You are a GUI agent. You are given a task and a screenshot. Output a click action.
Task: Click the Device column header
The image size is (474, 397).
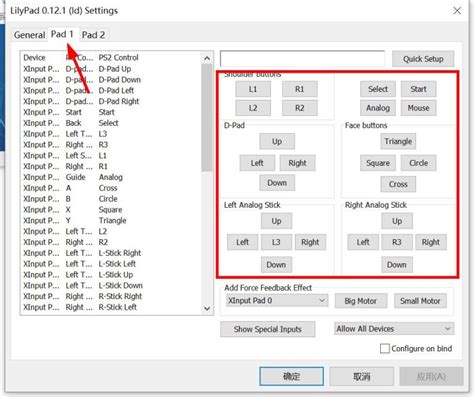tap(34, 58)
